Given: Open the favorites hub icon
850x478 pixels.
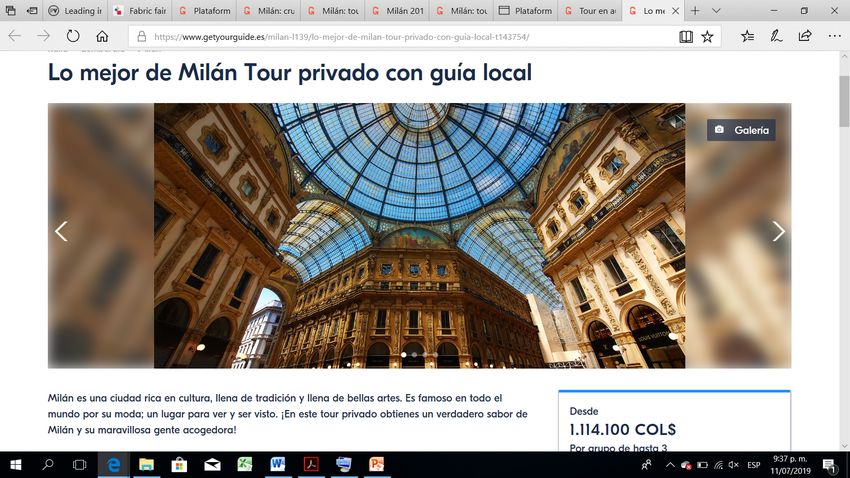Looking at the screenshot, I should [748, 36].
